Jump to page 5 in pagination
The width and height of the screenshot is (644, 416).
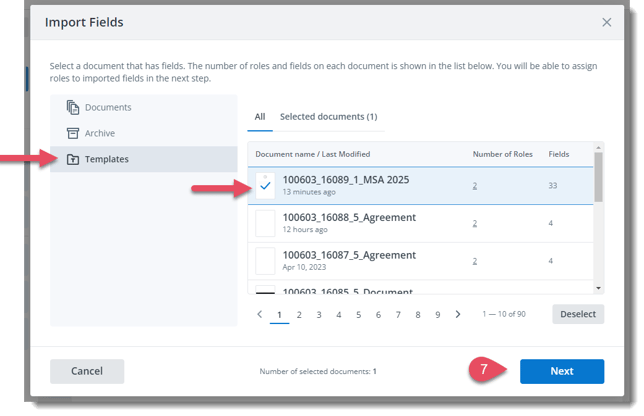[358, 315]
